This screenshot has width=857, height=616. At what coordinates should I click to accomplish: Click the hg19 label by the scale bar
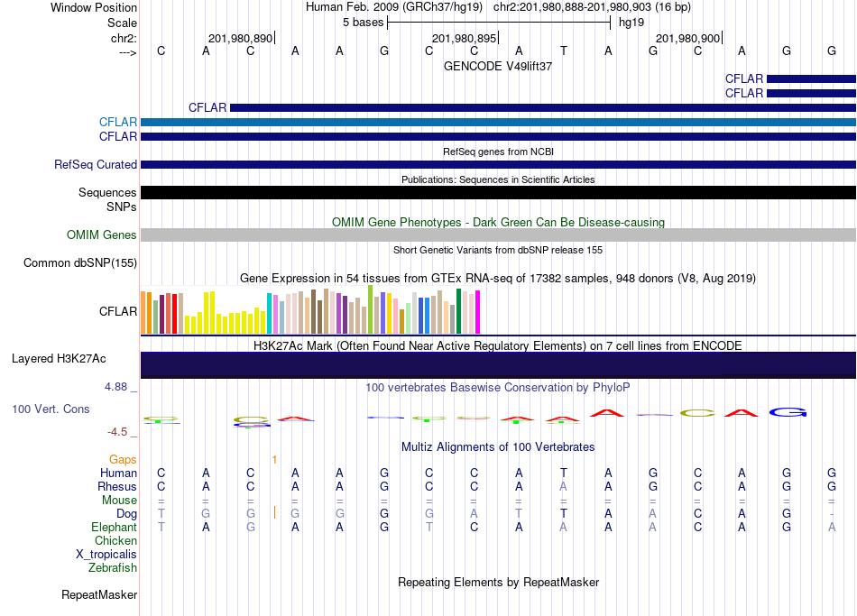coord(631,23)
